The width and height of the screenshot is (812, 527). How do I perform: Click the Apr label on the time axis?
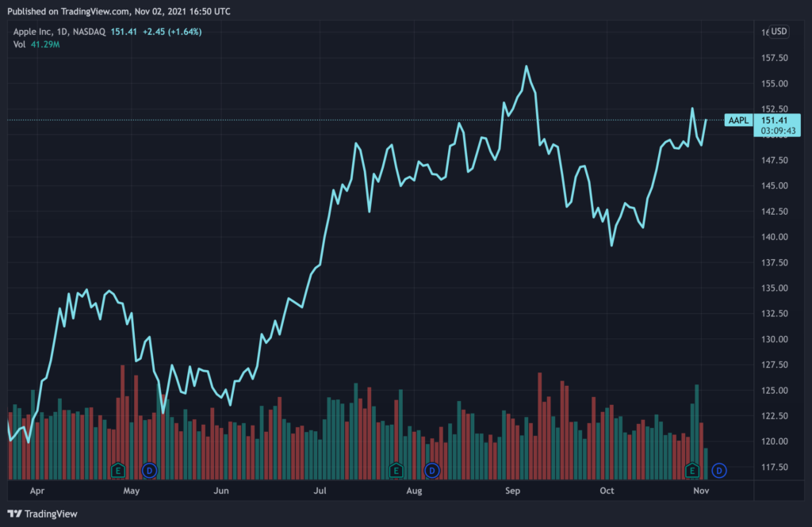point(36,491)
